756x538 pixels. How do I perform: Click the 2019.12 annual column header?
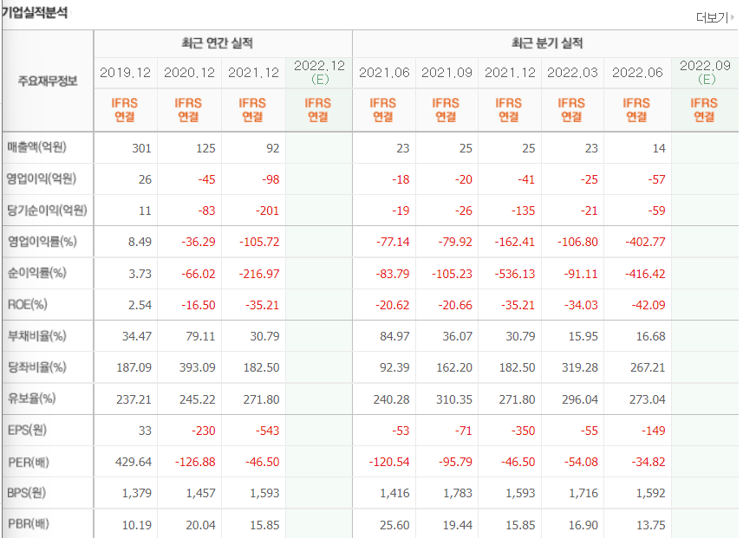(126, 73)
